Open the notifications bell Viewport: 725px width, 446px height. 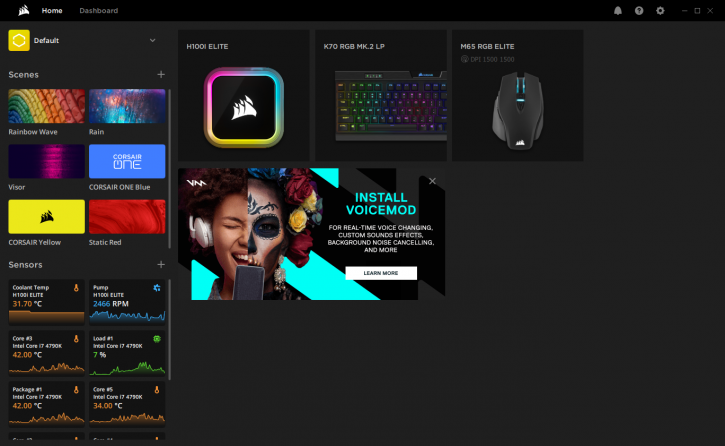pos(618,11)
